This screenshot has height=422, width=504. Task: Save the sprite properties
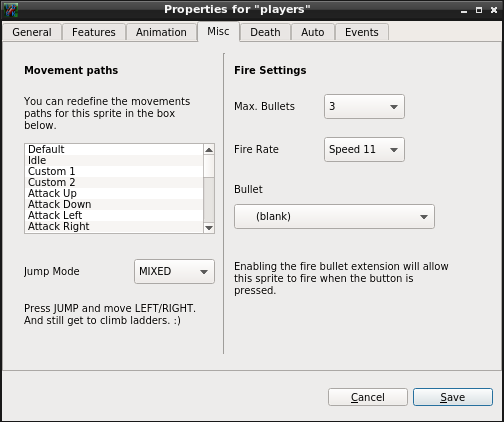(453, 397)
